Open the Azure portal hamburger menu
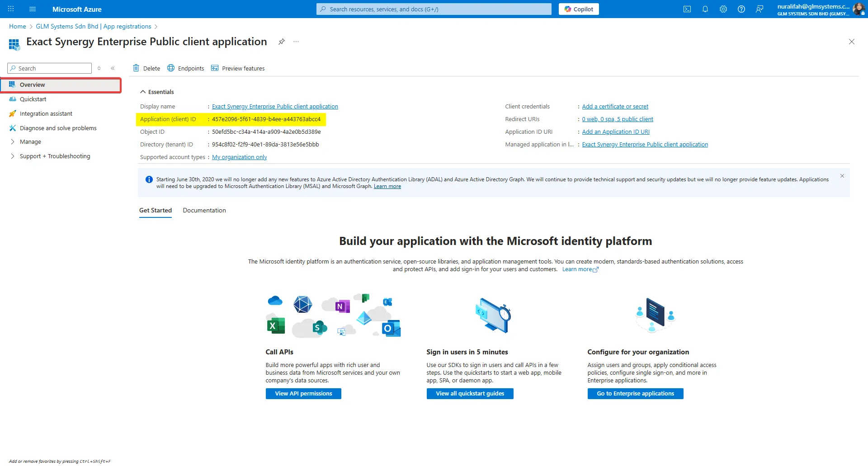This screenshot has height=466, width=868. click(x=32, y=9)
